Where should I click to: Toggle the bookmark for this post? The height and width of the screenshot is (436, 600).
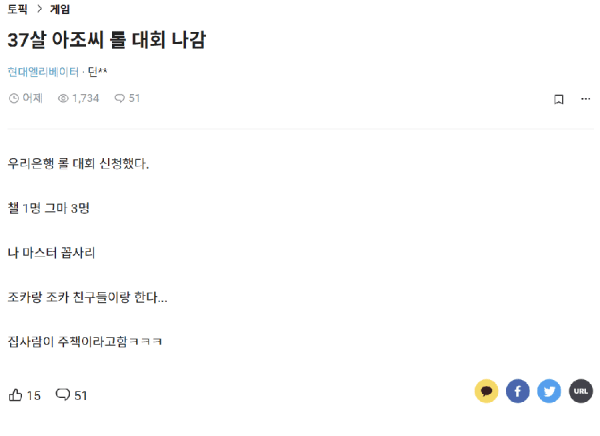[559, 99]
